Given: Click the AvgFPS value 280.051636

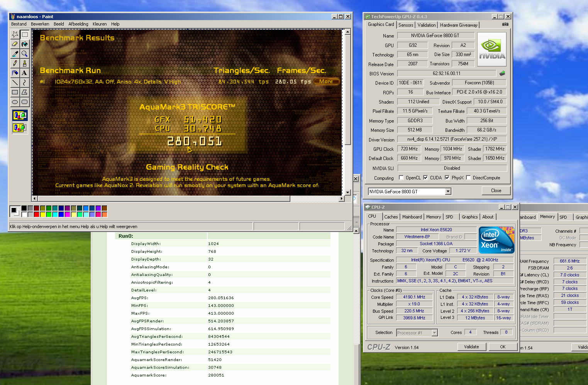Looking at the screenshot, I should pos(221,298).
